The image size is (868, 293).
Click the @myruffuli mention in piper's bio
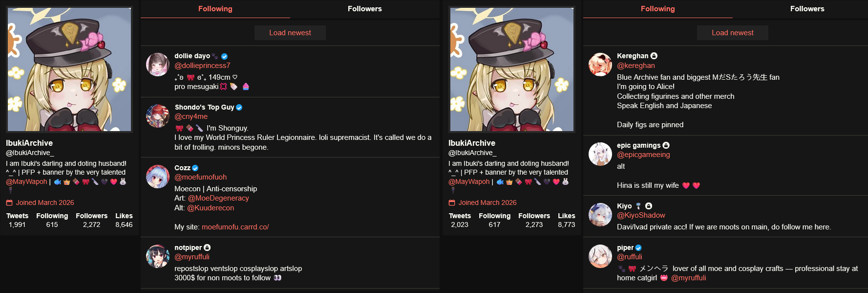coord(689,278)
